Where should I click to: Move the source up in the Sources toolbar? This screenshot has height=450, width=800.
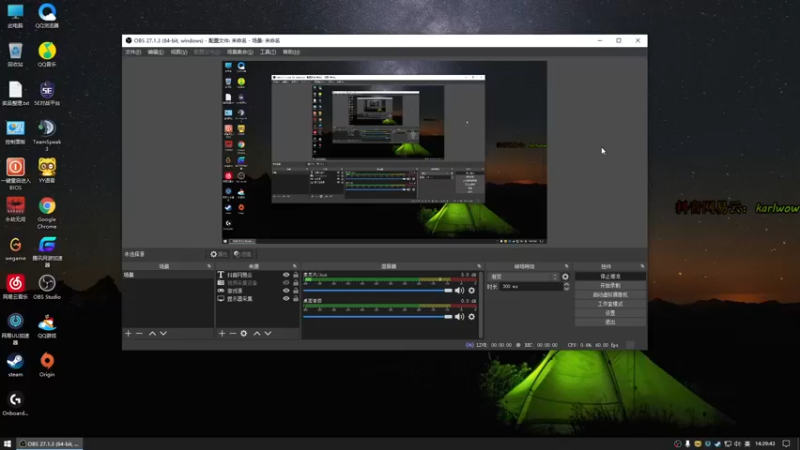pos(257,333)
